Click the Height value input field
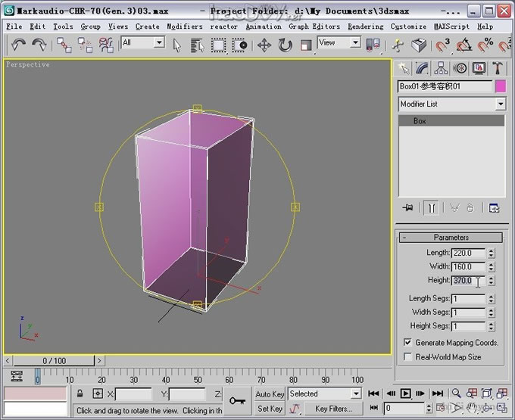The height and width of the screenshot is (420, 515). click(467, 281)
